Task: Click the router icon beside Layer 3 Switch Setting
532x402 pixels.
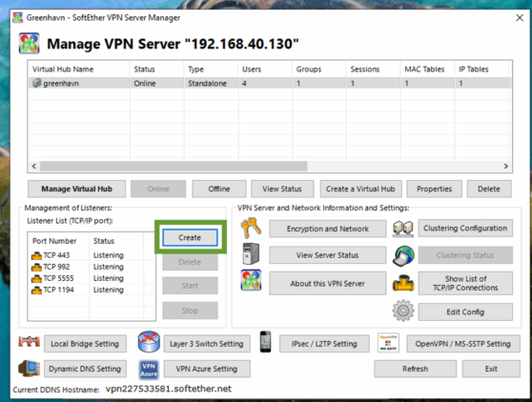Action: (149, 342)
